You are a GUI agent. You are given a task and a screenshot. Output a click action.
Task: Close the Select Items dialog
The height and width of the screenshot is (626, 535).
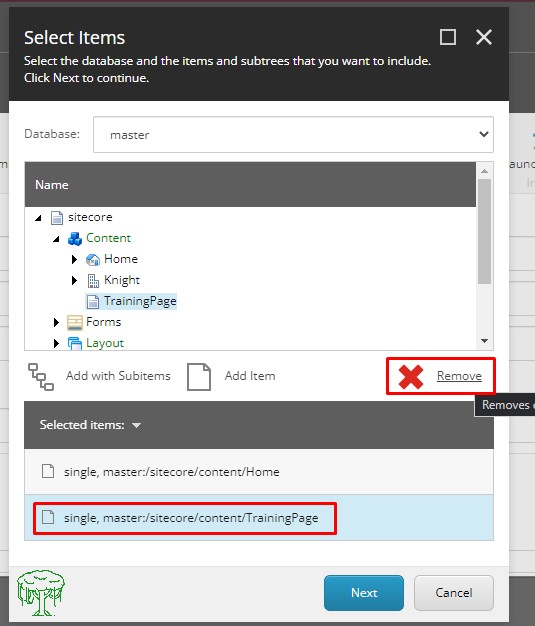[484, 37]
